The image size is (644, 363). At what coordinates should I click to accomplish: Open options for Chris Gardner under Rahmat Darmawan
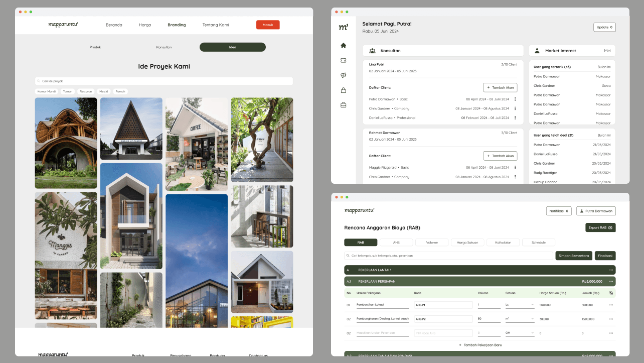point(515,177)
